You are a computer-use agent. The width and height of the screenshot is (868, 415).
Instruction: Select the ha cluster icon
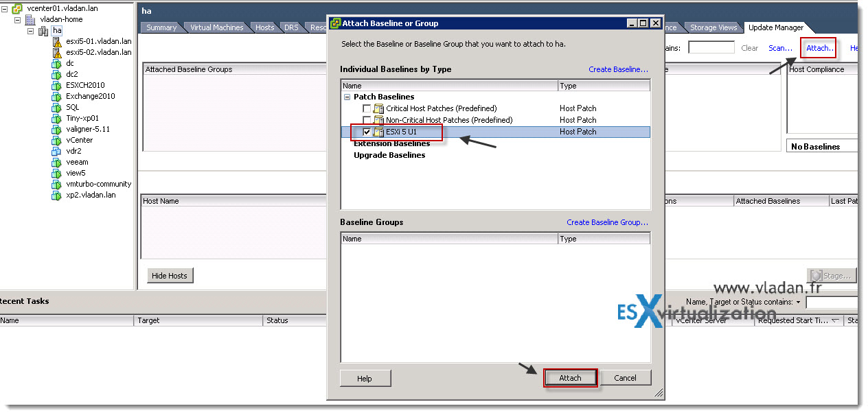point(43,30)
